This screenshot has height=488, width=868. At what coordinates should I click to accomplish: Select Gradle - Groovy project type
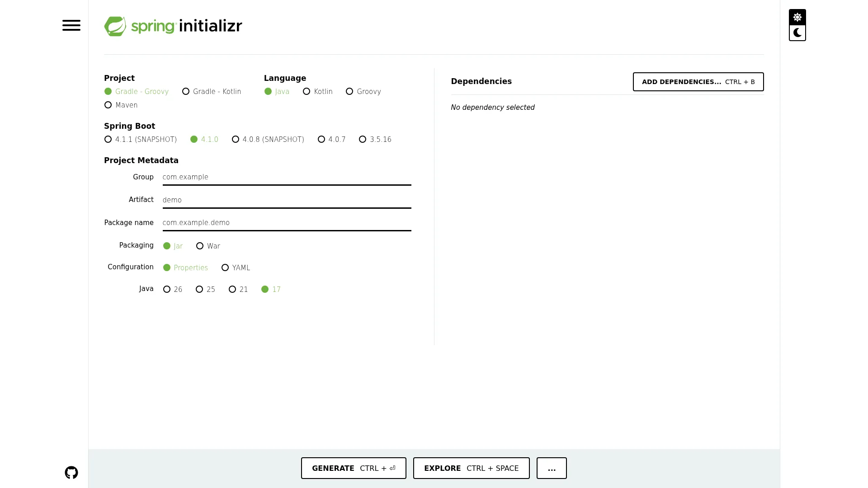tap(137, 91)
